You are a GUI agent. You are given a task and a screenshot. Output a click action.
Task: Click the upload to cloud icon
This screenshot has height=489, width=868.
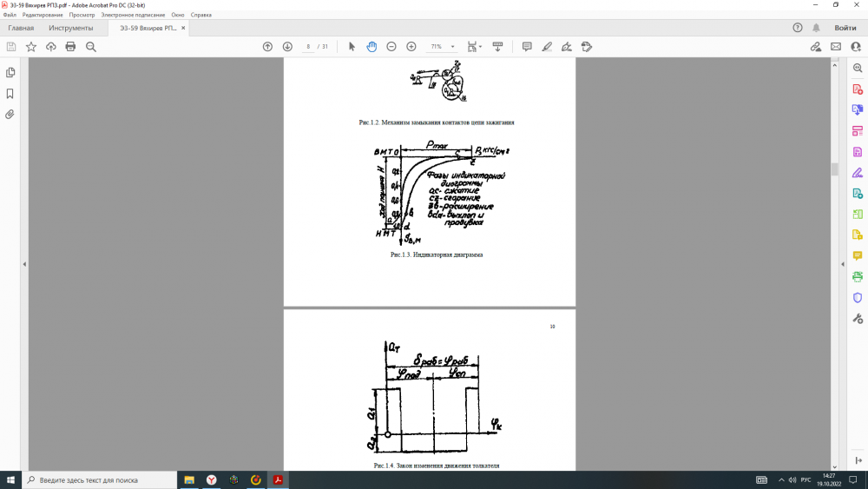(x=51, y=47)
